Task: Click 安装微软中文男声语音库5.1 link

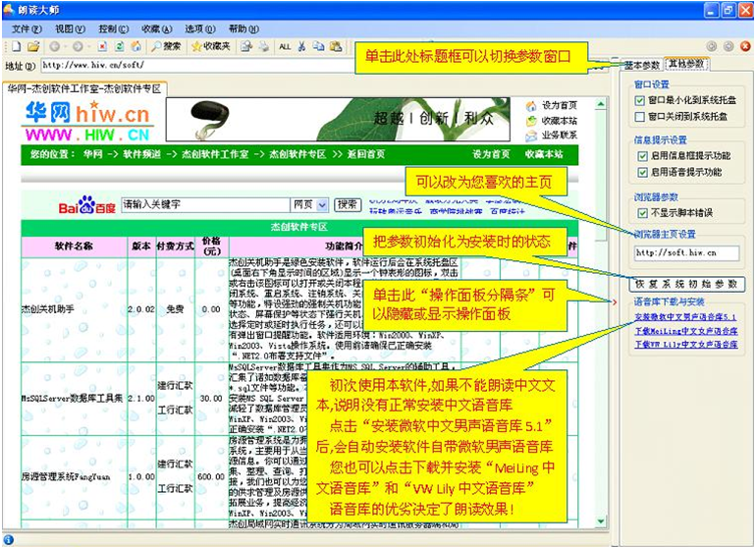Action: click(x=684, y=317)
